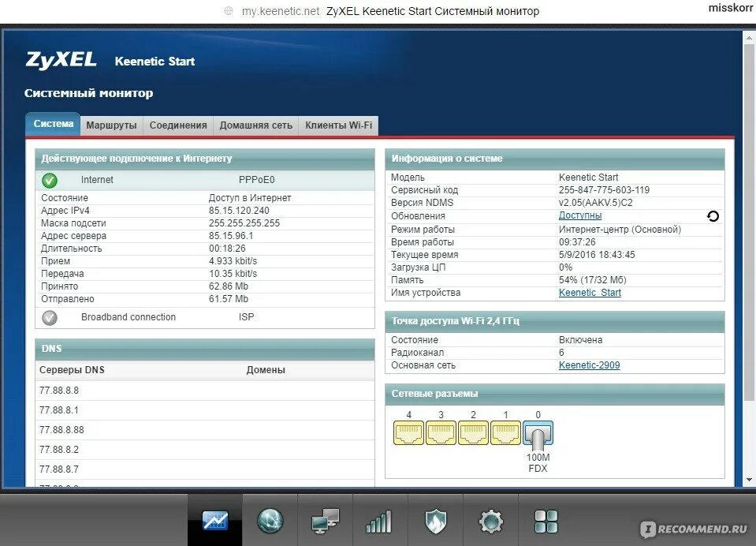The image size is (756, 546).
Task: Click current time 5/9/2016 18:43:45
Action: (597, 254)
